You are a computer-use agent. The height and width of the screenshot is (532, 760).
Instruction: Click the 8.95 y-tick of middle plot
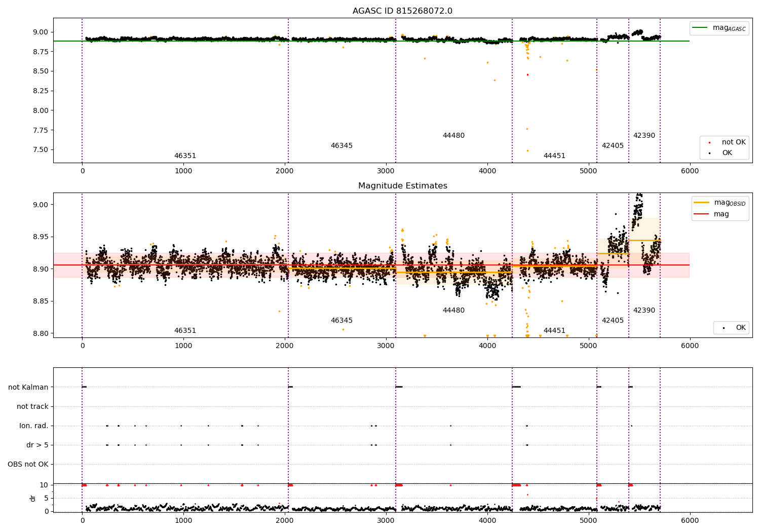pos(41,237)
